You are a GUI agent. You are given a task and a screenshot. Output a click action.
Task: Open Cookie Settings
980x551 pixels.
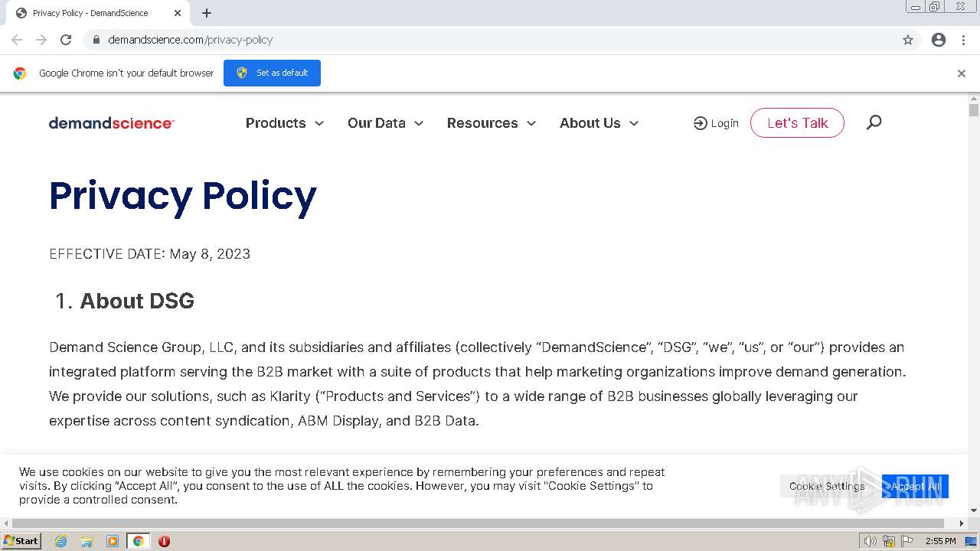(827, 486)
